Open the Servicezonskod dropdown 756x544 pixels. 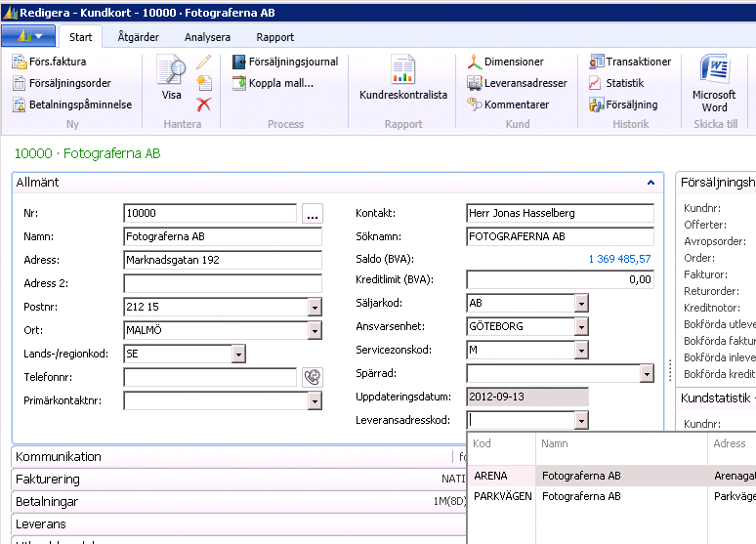click(x=581, y=350)
